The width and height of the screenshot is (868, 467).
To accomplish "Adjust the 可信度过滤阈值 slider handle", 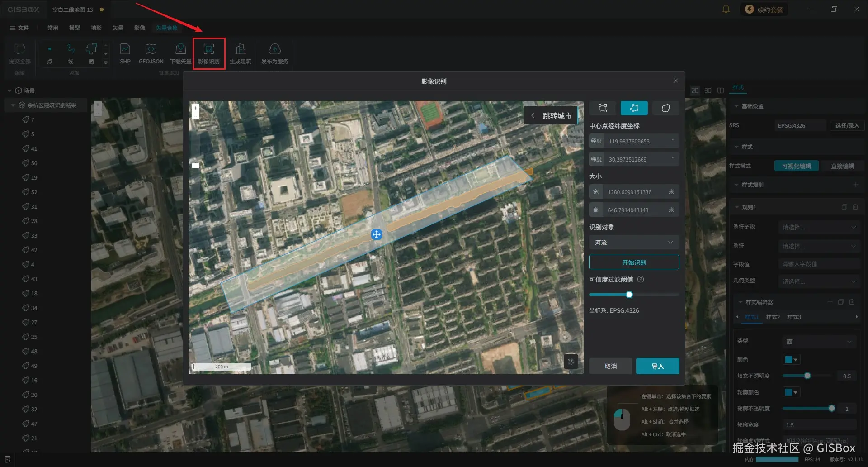I will point(629,295).
